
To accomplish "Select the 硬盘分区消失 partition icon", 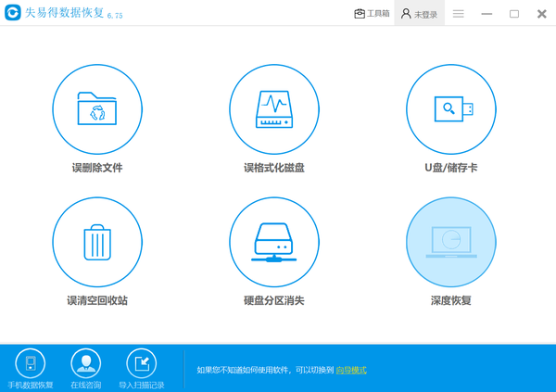I will (x=274, y=242).
